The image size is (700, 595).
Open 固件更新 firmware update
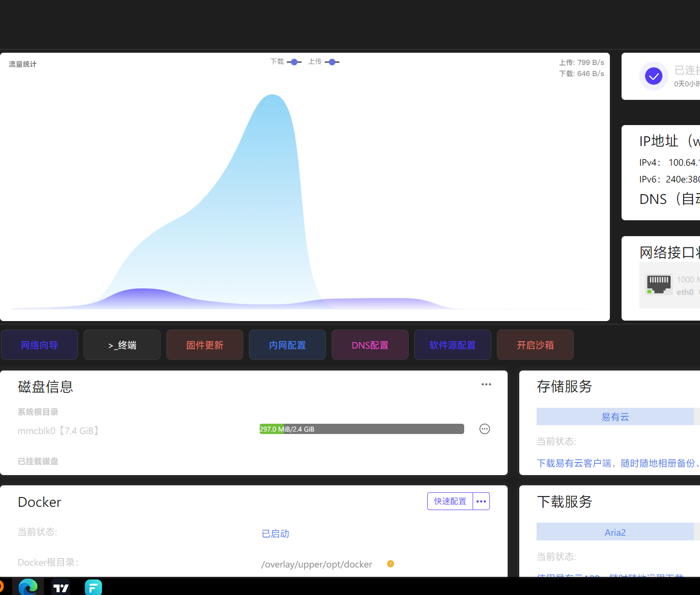[205, 345]
